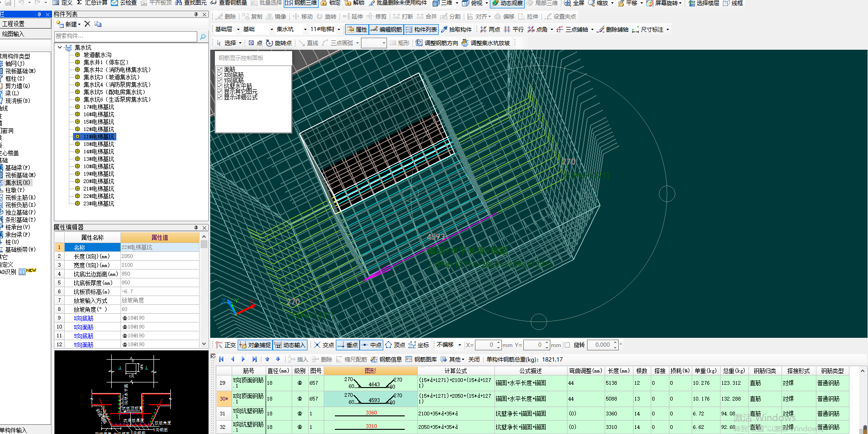868x434 pixels.
Task: Collapse 集水坑 tree node
Action: (x=60, y=47)
